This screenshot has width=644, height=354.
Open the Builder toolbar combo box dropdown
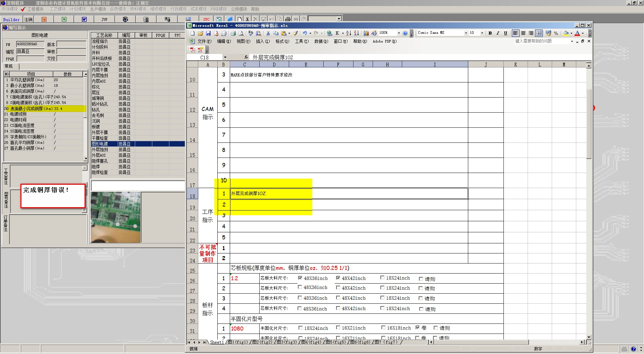339,19
